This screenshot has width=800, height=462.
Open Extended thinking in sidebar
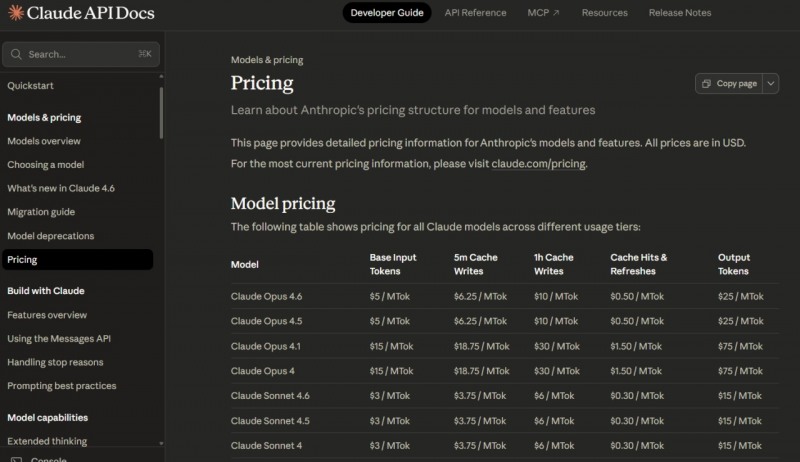[47, 441]
